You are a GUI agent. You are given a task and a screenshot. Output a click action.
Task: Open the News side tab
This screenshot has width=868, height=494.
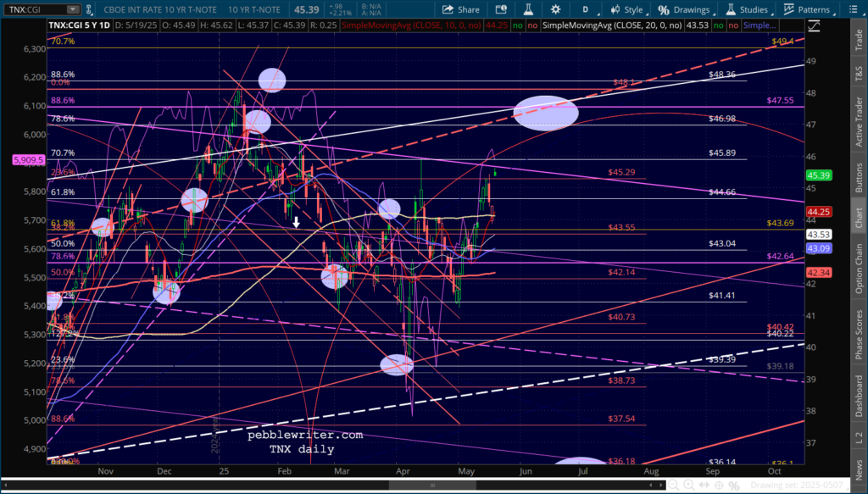(x=858, y=469)
